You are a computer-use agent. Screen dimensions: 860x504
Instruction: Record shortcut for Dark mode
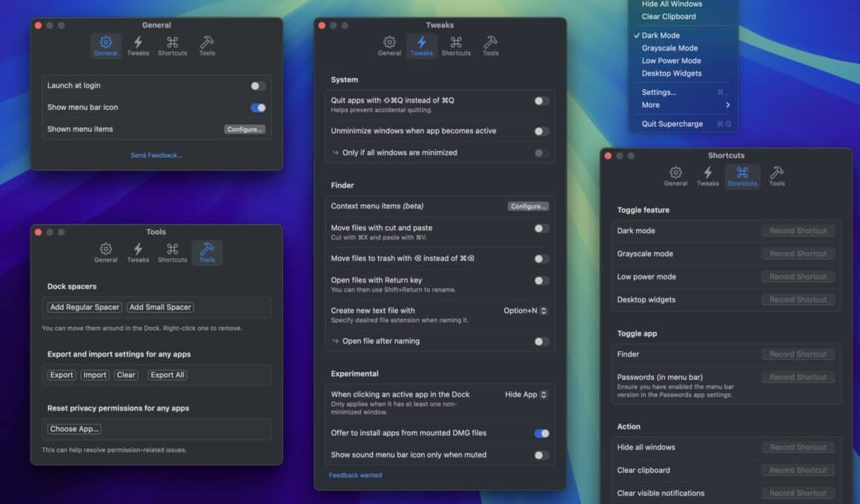[x=798, y=231]
